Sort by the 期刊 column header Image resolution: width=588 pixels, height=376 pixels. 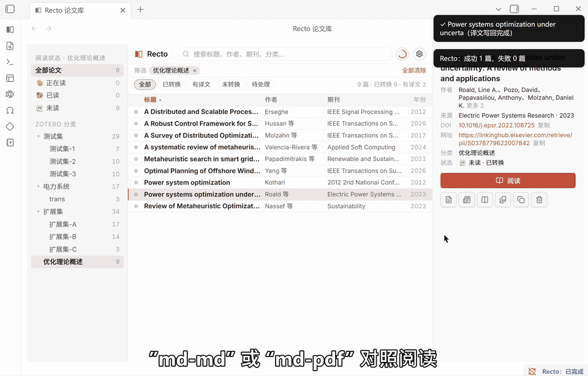pos(333,100)
